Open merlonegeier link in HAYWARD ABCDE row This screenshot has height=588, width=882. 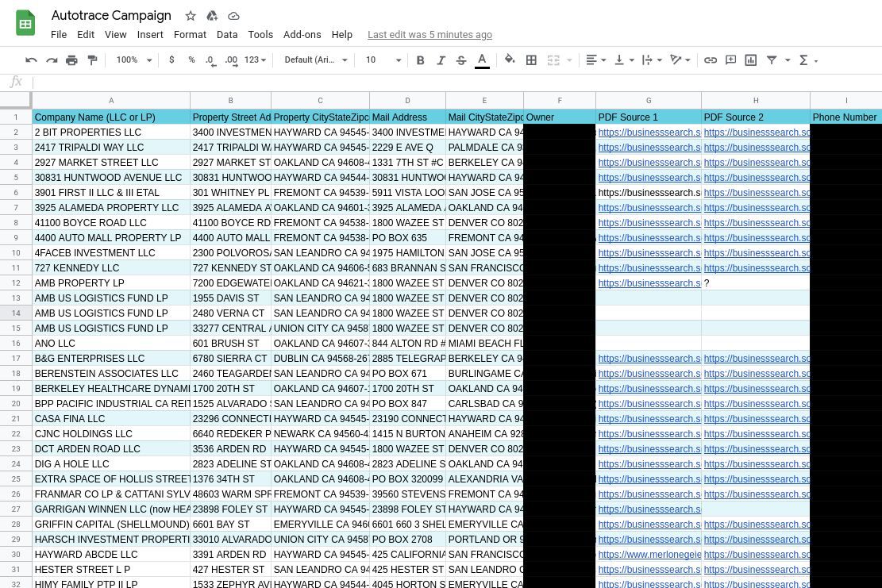pyautogui.click(x=649, y=554)
